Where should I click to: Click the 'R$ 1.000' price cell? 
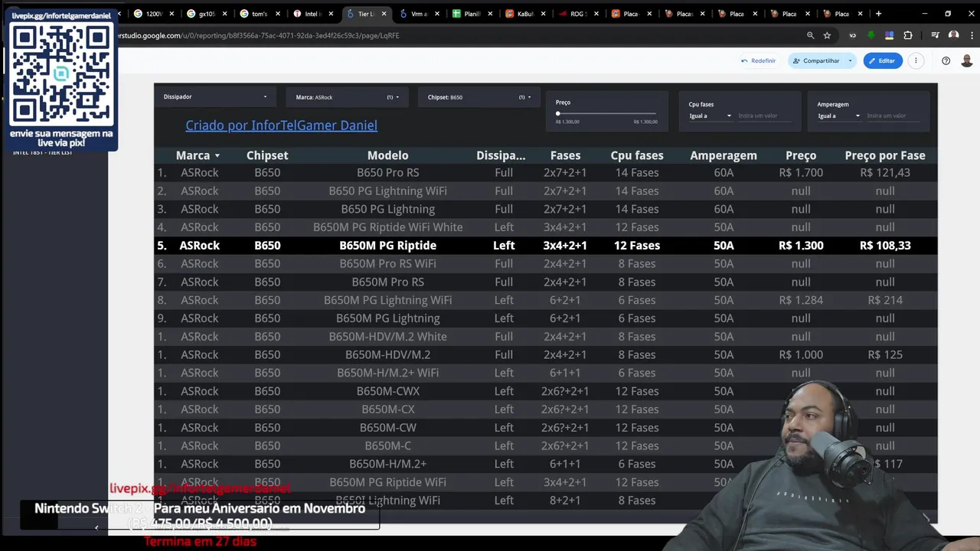click(801, 355)
